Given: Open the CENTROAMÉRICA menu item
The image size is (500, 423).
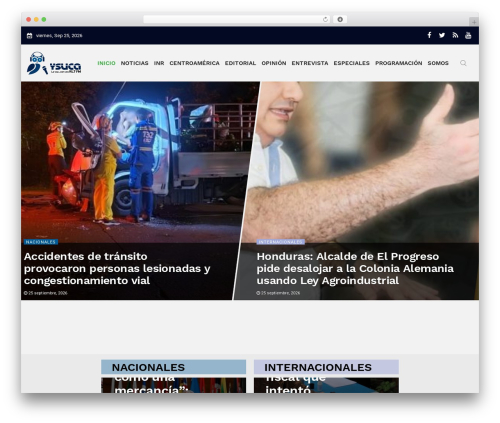Looking at the screenshot, I should coord(194,63).
